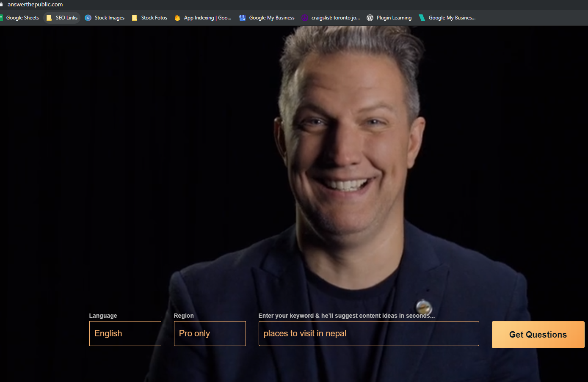This screenshot has width=588, height=382.
Task: Click the Enter your keyword label text
Action: pos(346,316)
